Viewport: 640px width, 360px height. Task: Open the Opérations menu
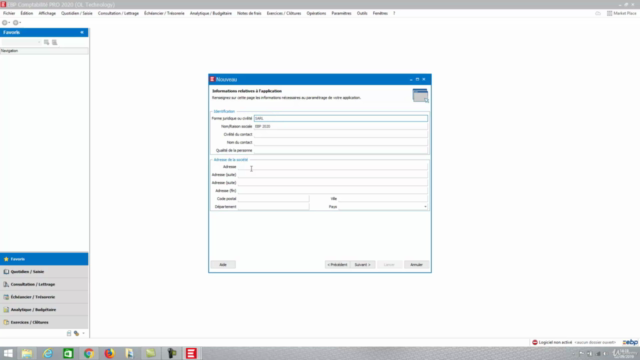click(316, 13)
